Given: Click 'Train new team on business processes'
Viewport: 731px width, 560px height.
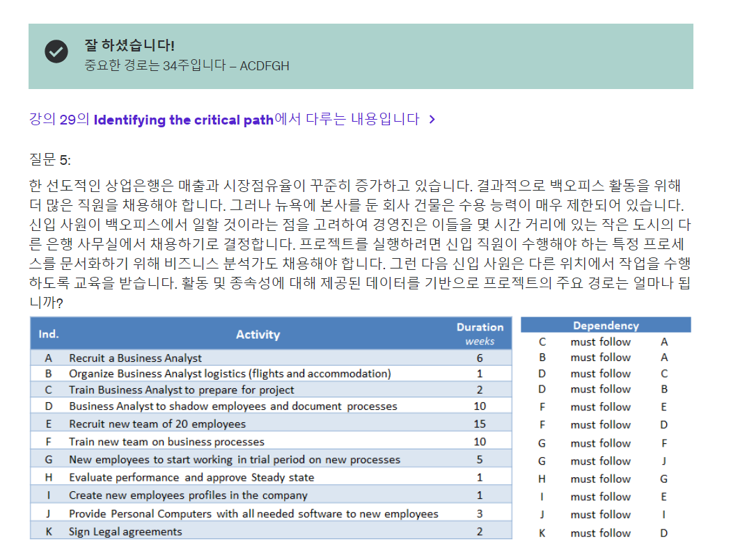Looking at the screenshot, I should (x=271, y=442).
